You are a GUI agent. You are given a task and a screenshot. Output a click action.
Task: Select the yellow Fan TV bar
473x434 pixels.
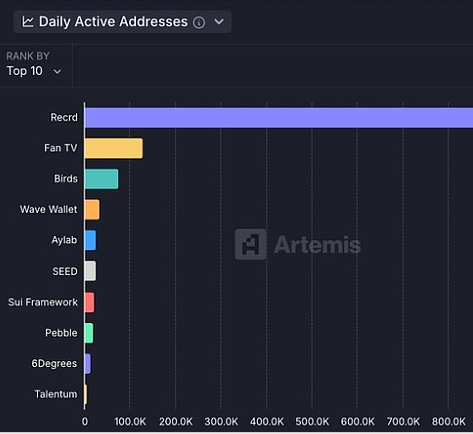point(114,148)
